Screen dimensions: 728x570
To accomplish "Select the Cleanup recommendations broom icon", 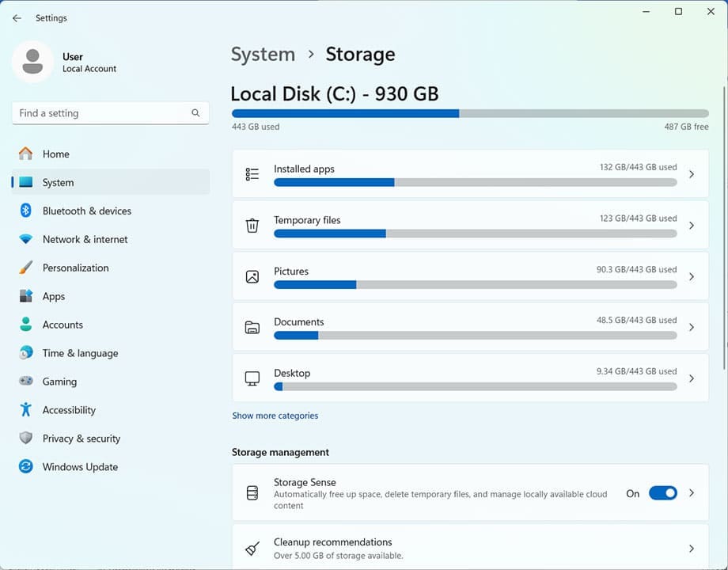I will [252, 548].
